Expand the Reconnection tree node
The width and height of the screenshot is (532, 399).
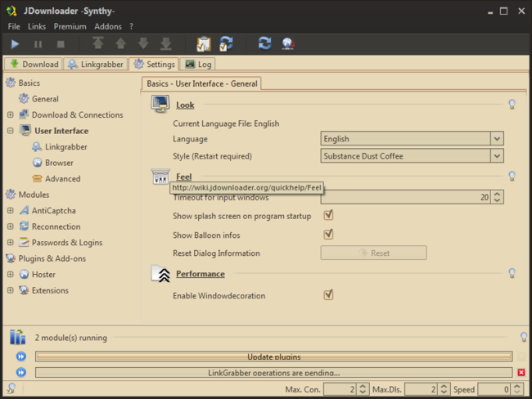(x=11, y=226)
